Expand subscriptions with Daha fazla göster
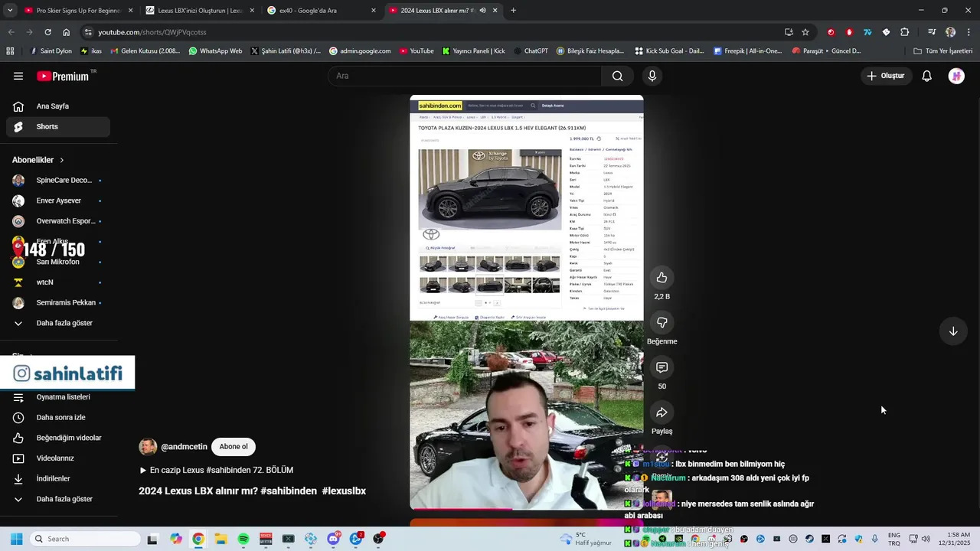This screenshot has height=551, width=980. [58, 323]
